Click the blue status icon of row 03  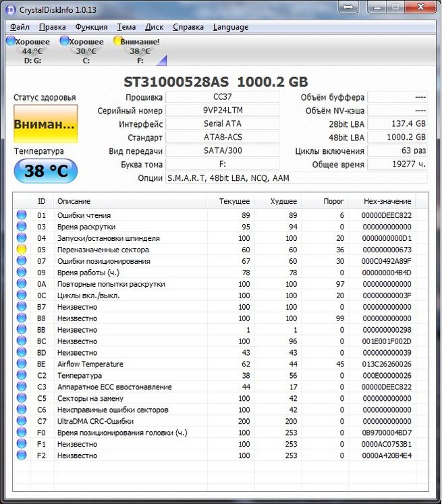[x=22, y=226]
